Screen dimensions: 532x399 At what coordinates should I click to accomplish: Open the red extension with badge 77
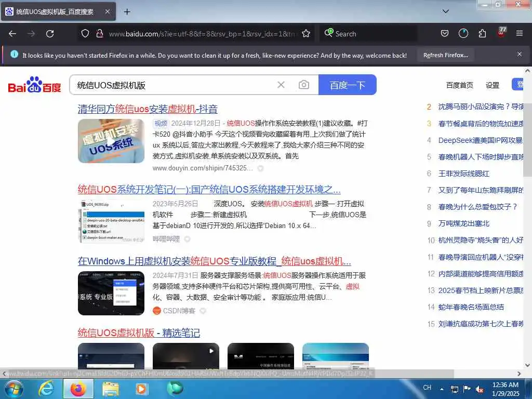(x=501, y=33)
